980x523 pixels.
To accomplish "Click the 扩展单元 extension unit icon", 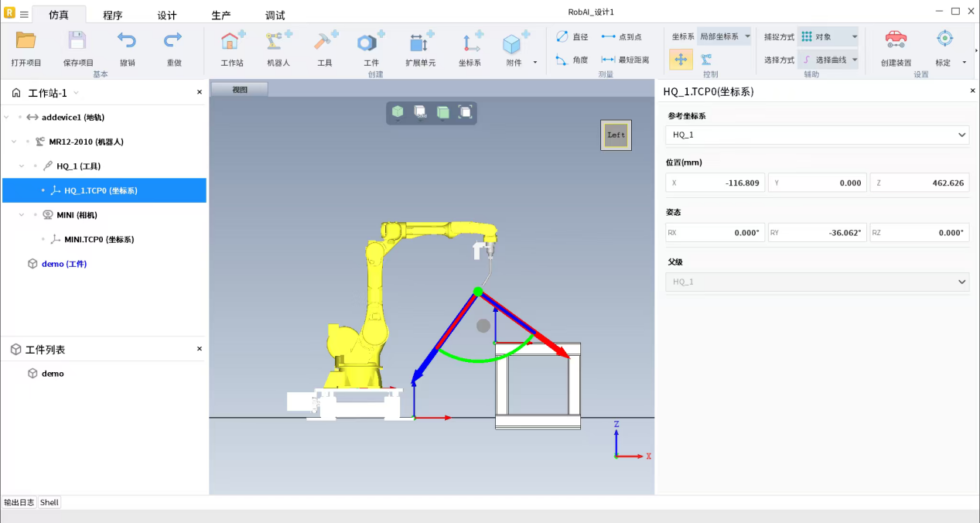I will tap(420, 43).
